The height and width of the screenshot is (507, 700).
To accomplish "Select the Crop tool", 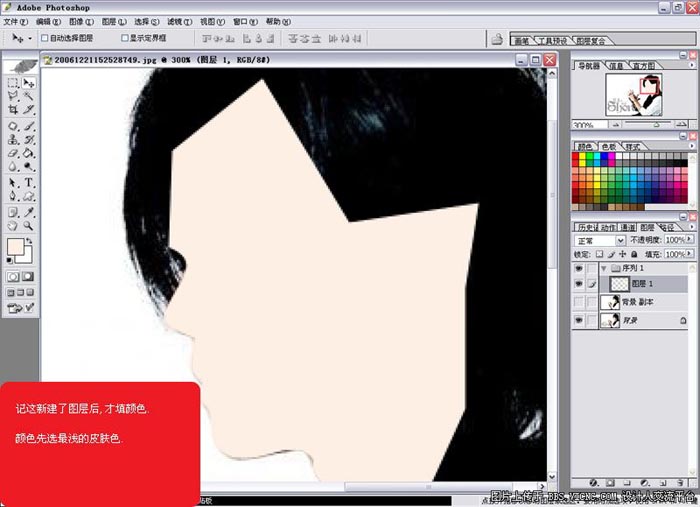I will 13,110.
